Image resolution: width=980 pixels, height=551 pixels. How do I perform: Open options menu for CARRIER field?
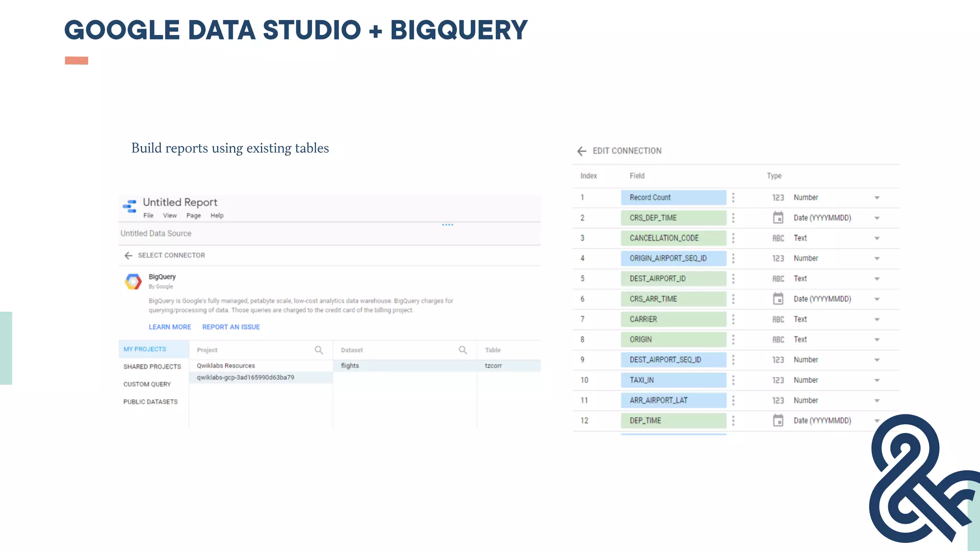733,319
